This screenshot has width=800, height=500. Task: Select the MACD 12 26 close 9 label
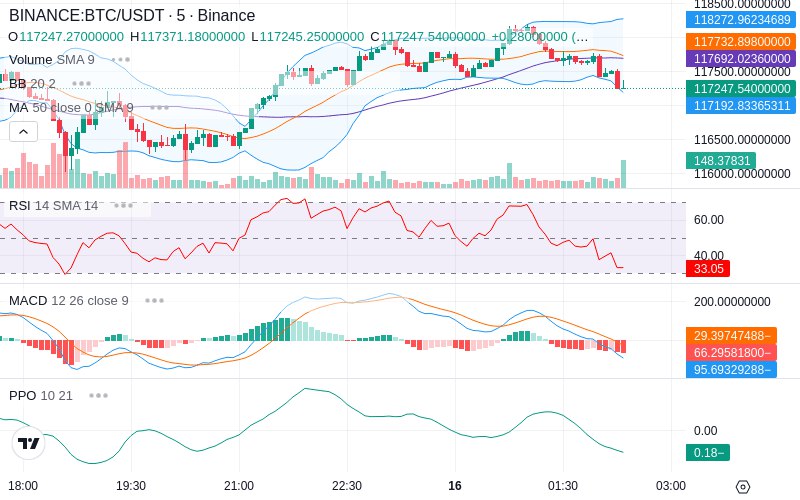tap(69, 301)
